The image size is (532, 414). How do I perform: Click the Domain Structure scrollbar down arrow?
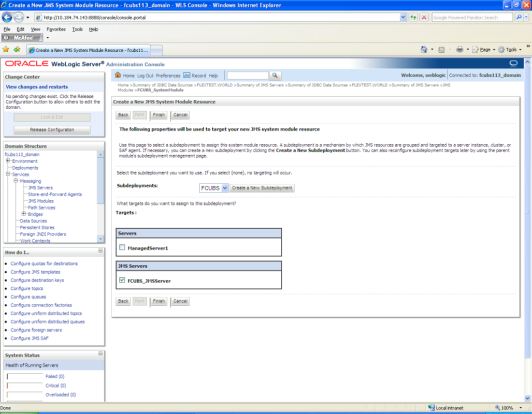coord(100,239)
